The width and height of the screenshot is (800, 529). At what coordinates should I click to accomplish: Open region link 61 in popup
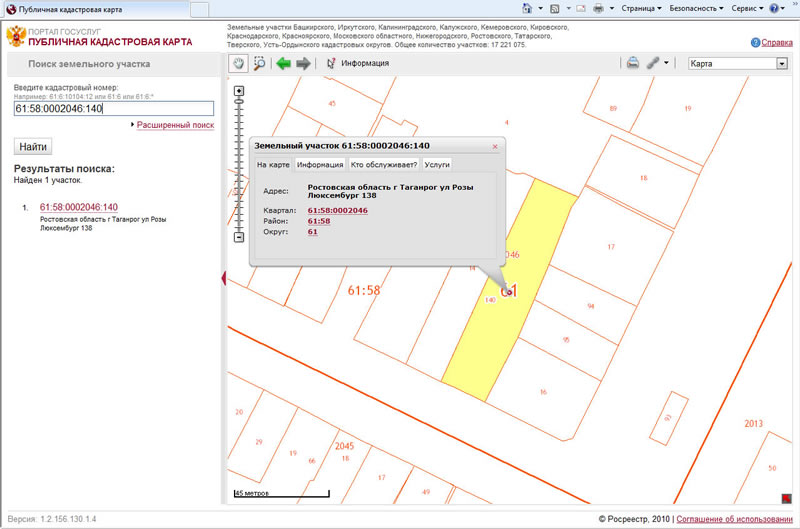click(312, 232)
